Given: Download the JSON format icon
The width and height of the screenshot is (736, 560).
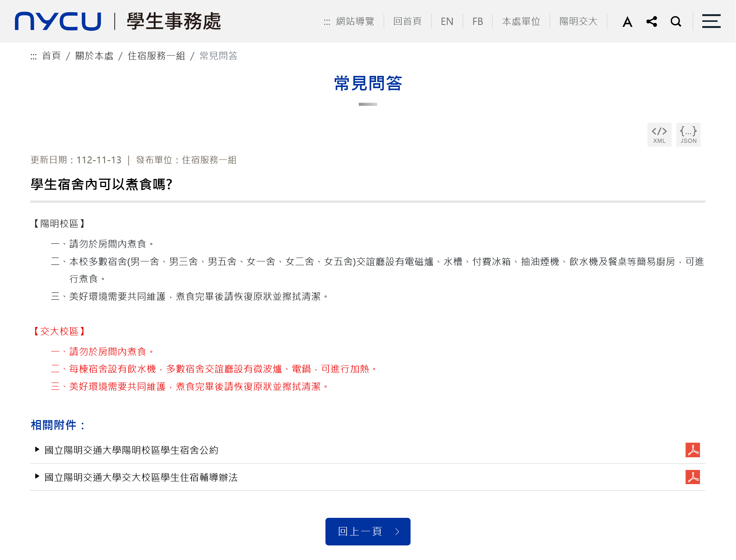Looking at the screenshot, I should point(688,135).
